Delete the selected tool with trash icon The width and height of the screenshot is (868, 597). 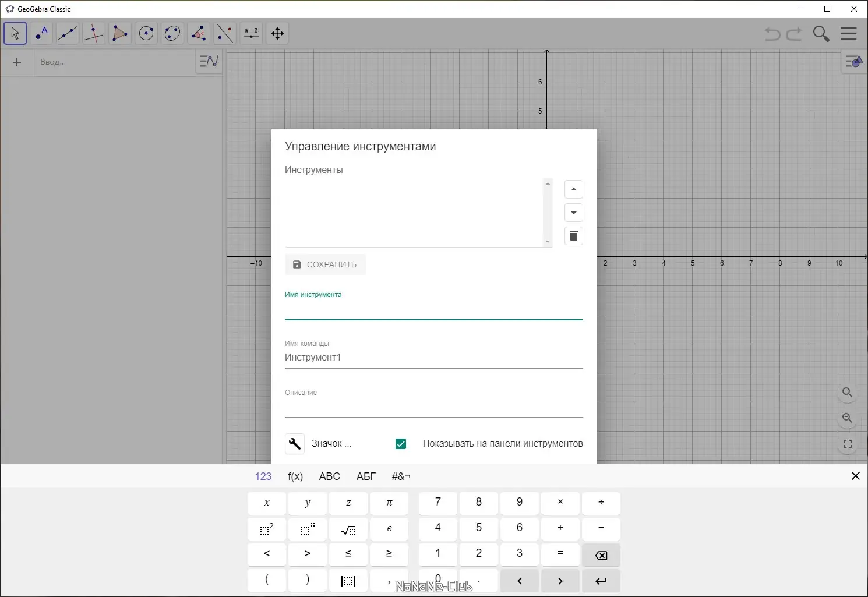click(x=574, y=236)
